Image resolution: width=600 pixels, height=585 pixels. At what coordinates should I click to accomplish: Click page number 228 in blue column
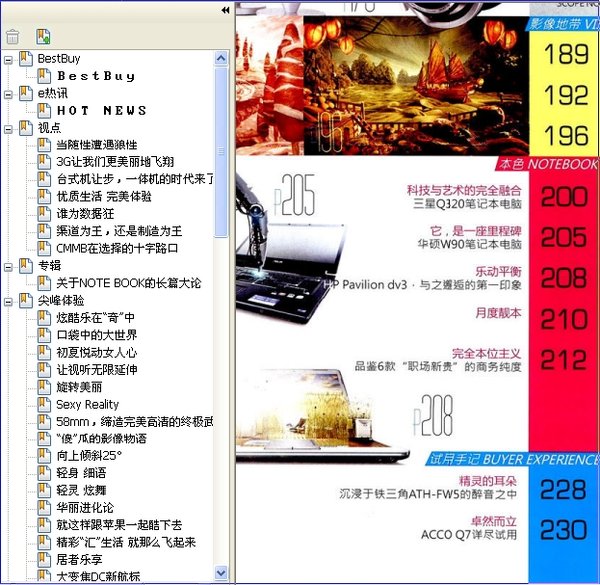click(x=563, y=489)
